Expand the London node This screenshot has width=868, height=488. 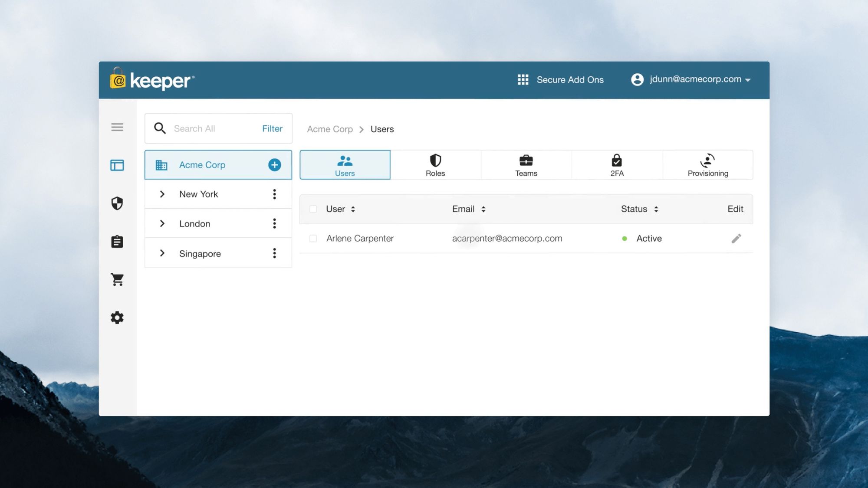[x=162, y=223]
